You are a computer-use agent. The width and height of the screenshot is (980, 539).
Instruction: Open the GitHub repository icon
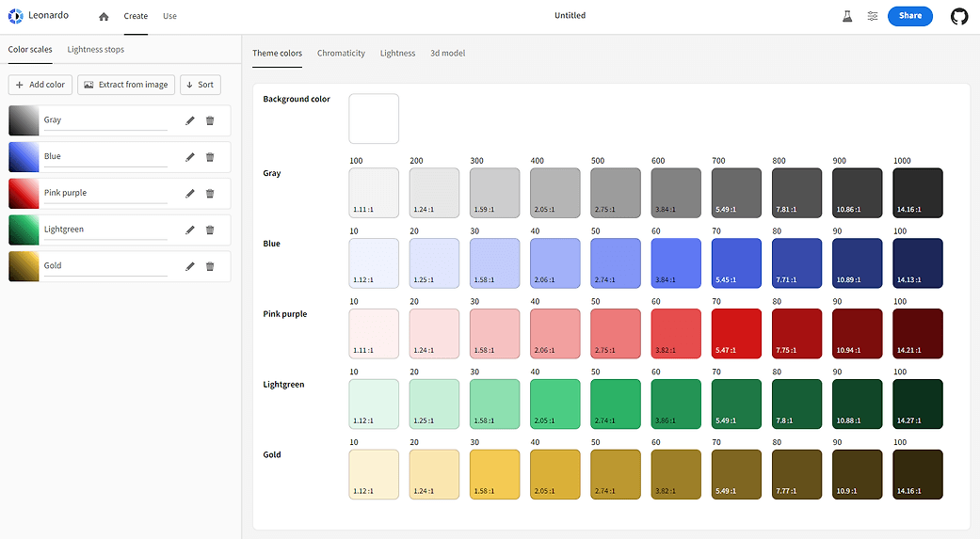pos(959,16)
